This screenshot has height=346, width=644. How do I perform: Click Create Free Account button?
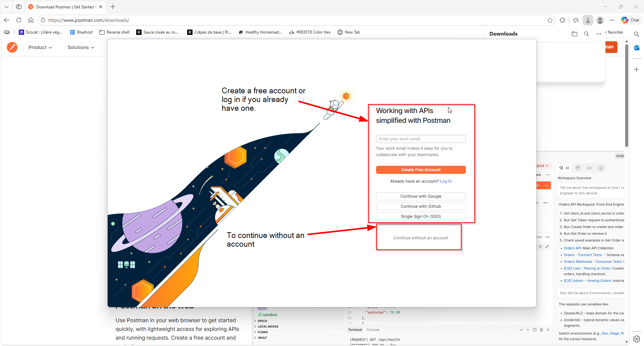(x=421, y=170)
